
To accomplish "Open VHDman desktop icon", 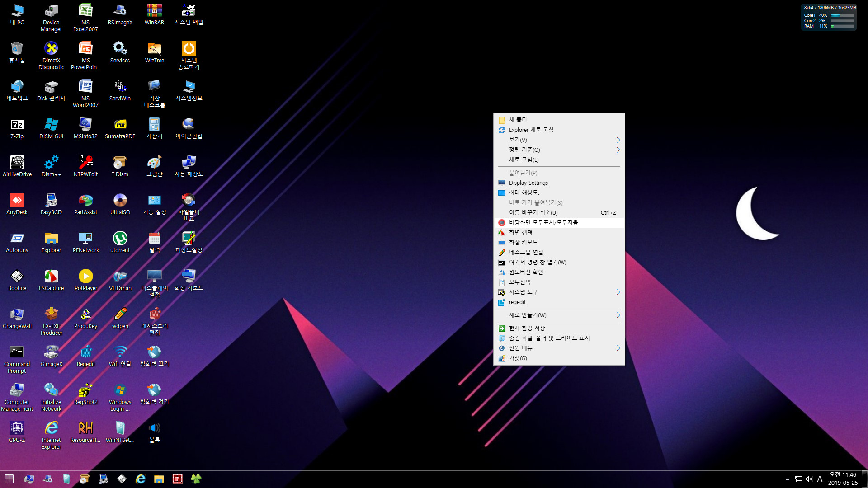I will click(x=120, y=281).
